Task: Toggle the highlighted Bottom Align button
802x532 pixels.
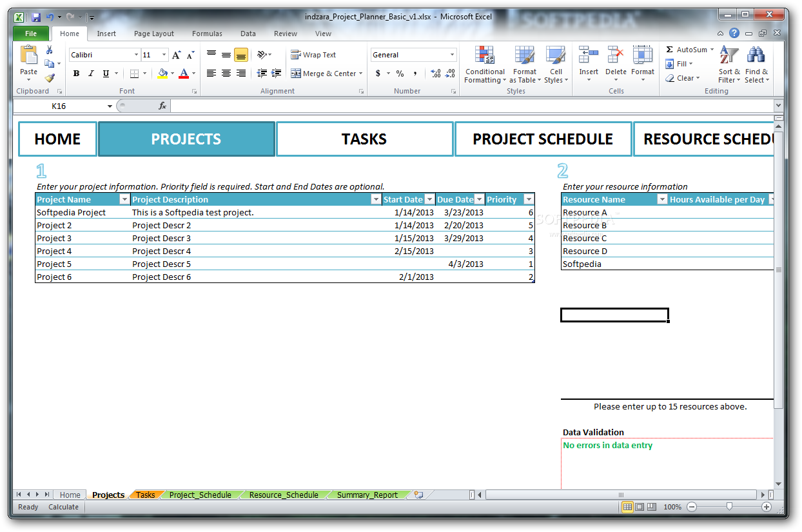Action: pos(241,55)
